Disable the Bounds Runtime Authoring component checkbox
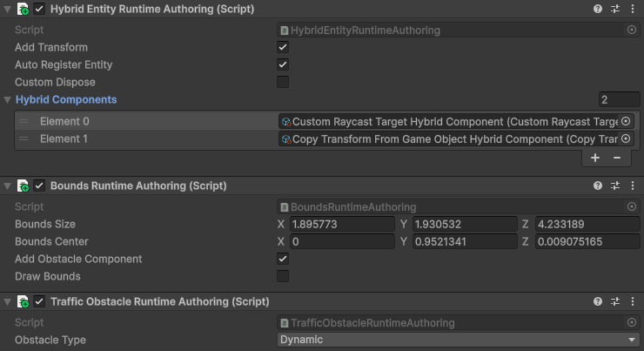644x351 pixels. click(39, 186)
